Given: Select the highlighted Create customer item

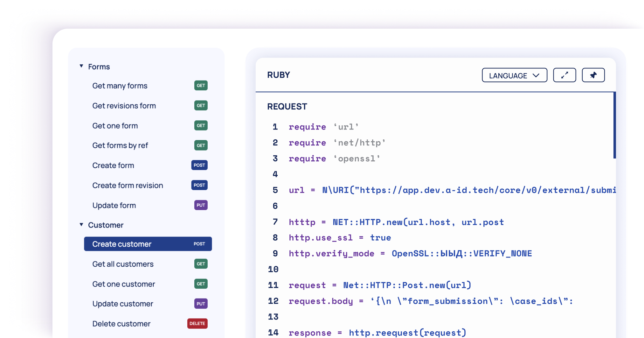Looking at the screenshot, I should pos(148,244).
